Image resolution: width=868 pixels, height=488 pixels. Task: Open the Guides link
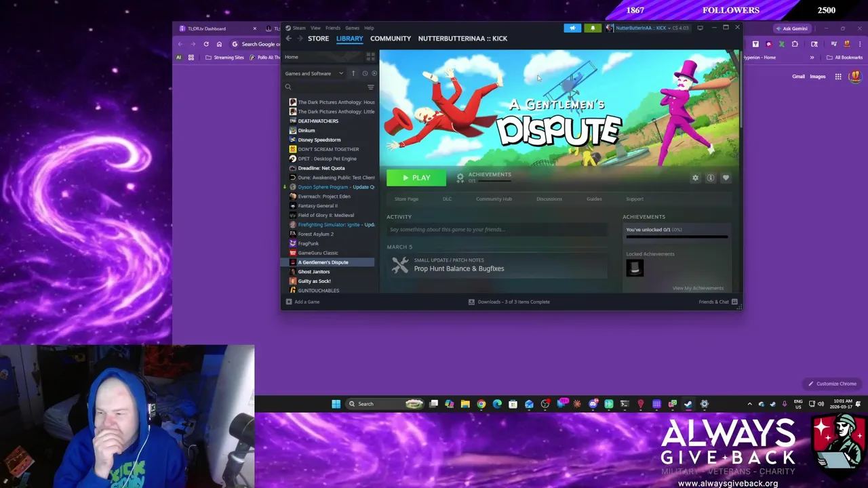pos(594,199)
